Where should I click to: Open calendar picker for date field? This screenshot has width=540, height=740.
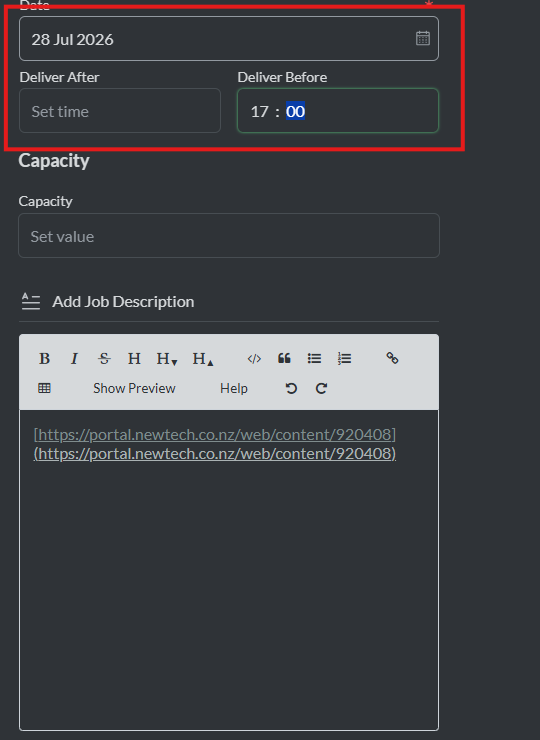423,38
